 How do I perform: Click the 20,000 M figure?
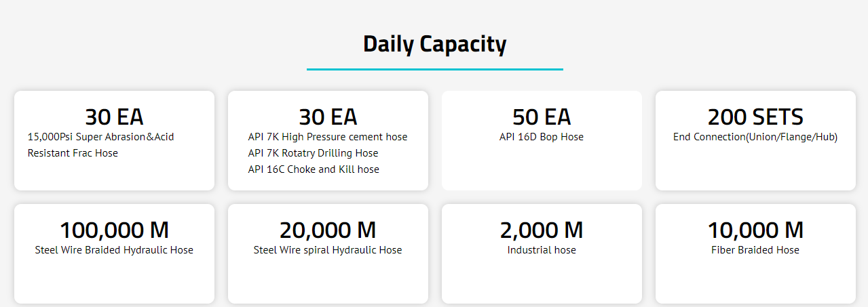click(x=328, y=230)
